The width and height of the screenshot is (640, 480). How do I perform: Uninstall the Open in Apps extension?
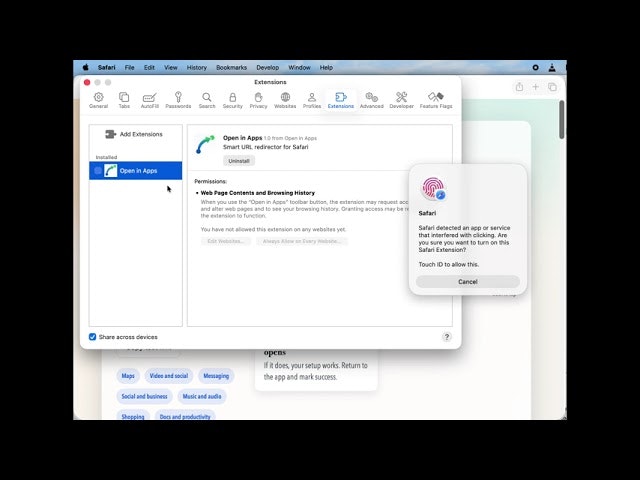239,161
